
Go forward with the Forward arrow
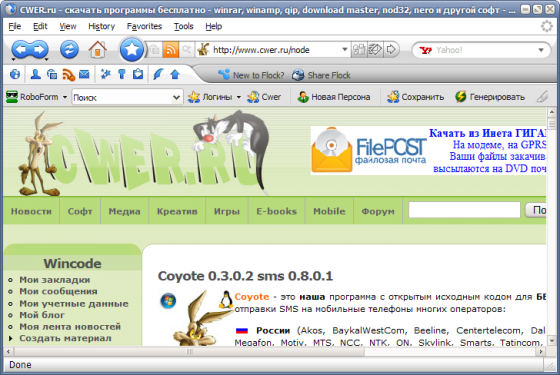coord(40,49)
